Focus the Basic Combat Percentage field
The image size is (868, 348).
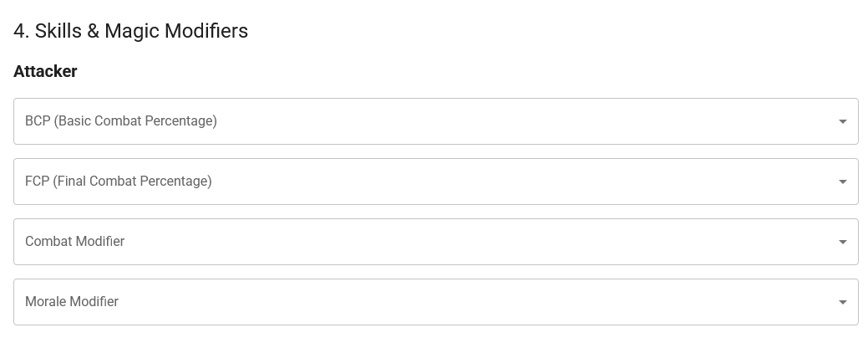click(x=434, y=121)
